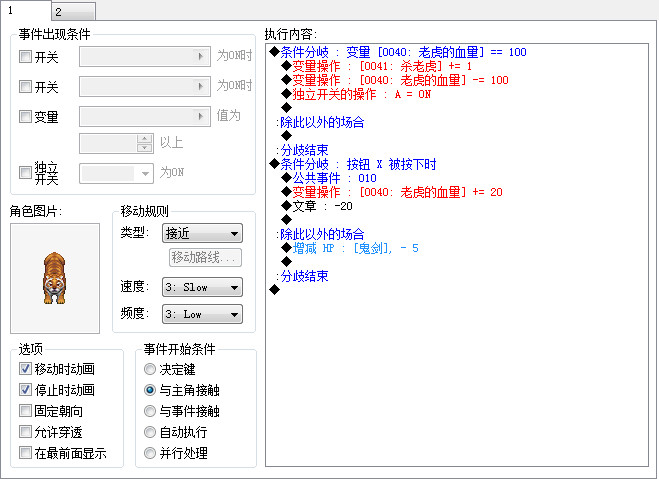Screen dimensions: 659x480
Task: Open the 独立开关 self-switch dropdown
Action: [x=116, y=173]
